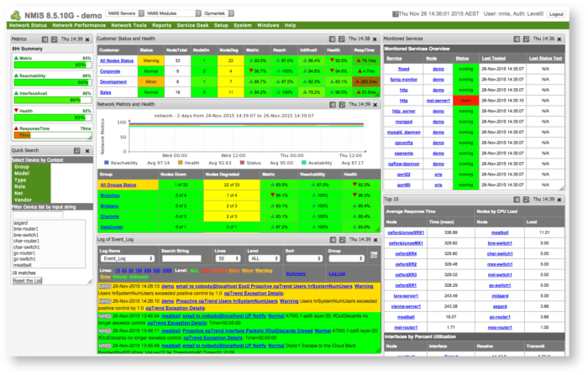Open the Help menu
The width and height of the screenshot is (588, 375).
pos(291,25)
